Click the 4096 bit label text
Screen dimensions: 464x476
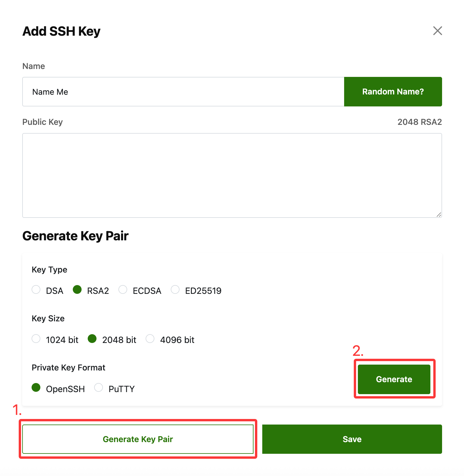click(x=177, y=340)
